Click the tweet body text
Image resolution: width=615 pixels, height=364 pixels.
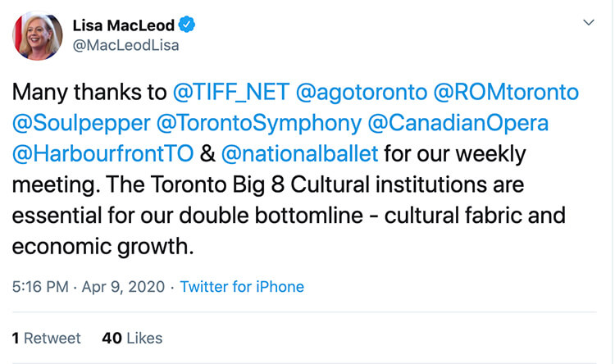click(271, 184)
